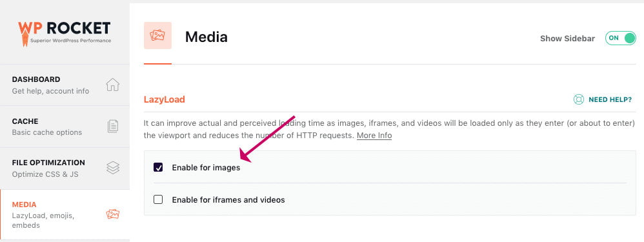This screenshot has height=242, width=644.
Task: Click the lifebuoy Need Help icon
Action: (579, 99)
